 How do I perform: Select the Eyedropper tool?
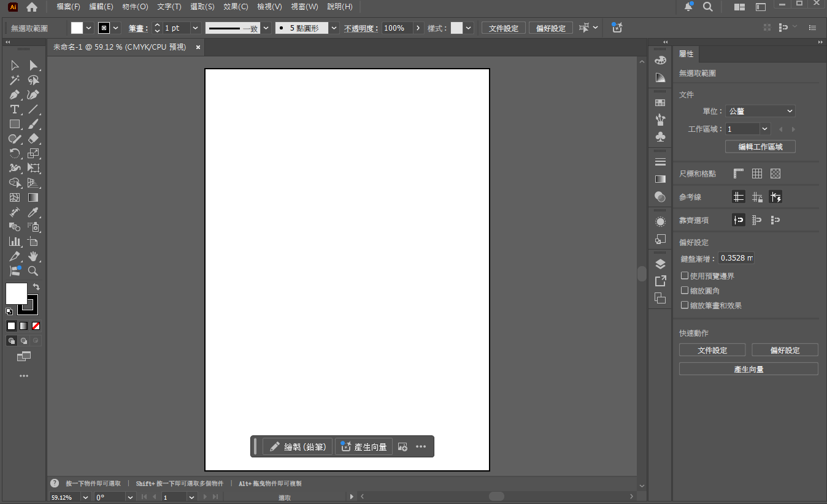tap(34, 212)
